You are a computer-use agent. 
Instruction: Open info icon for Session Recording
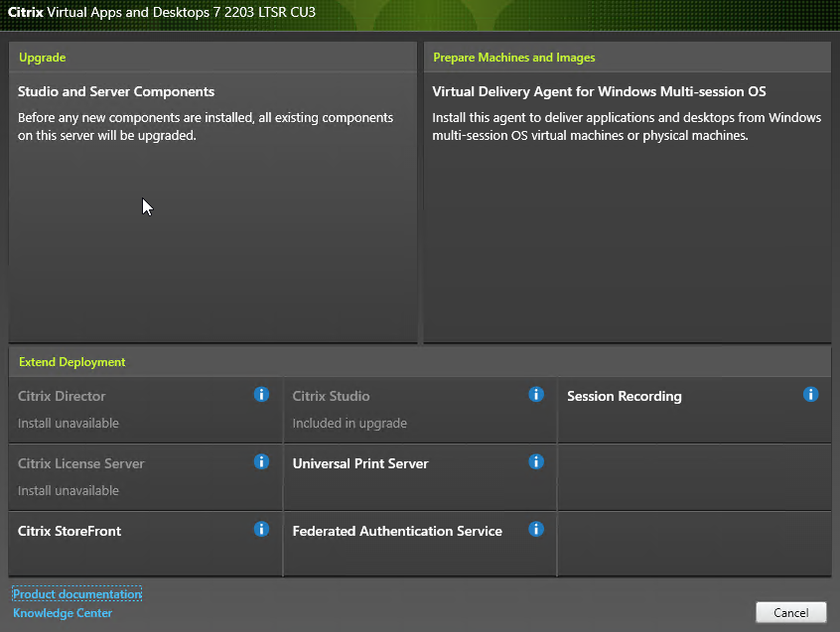pos(810,395)
